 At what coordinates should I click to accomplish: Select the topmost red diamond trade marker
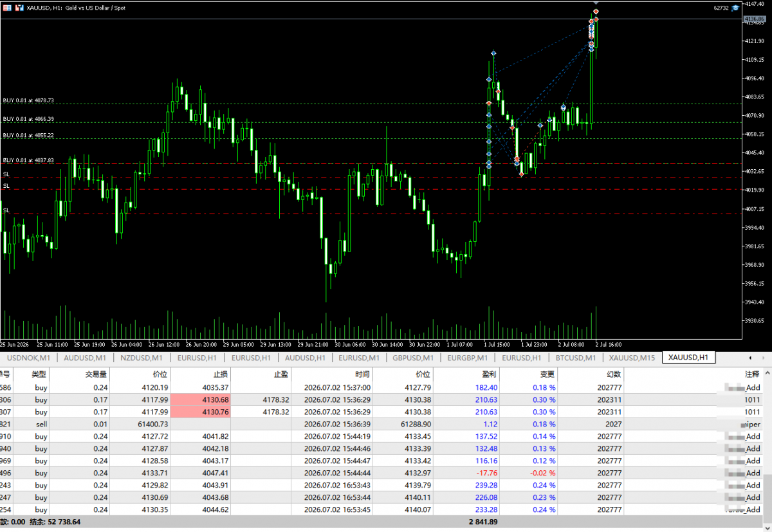click(596, 12)
